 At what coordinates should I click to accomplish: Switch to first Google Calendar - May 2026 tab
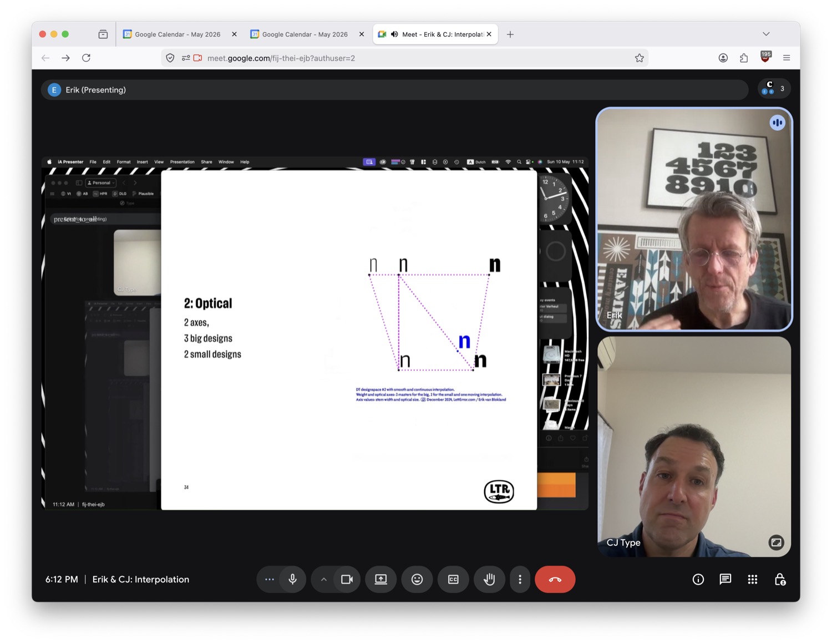click(x=177, y=34)
